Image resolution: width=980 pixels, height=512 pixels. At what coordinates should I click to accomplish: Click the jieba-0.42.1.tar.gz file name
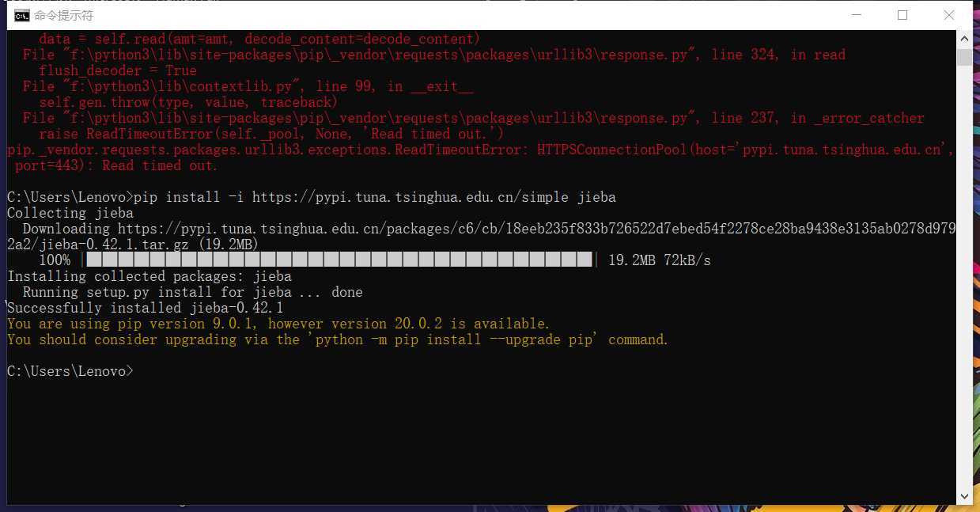(113, 245)
